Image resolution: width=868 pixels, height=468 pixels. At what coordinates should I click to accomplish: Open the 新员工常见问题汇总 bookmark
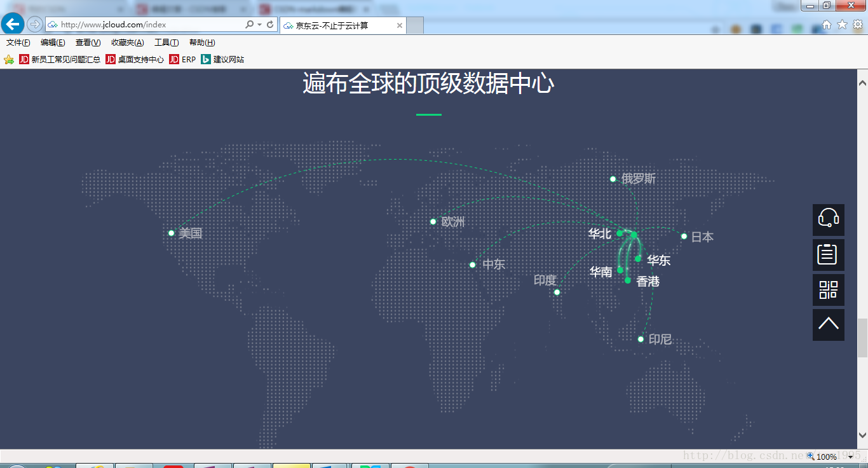(x=60, y=60)
